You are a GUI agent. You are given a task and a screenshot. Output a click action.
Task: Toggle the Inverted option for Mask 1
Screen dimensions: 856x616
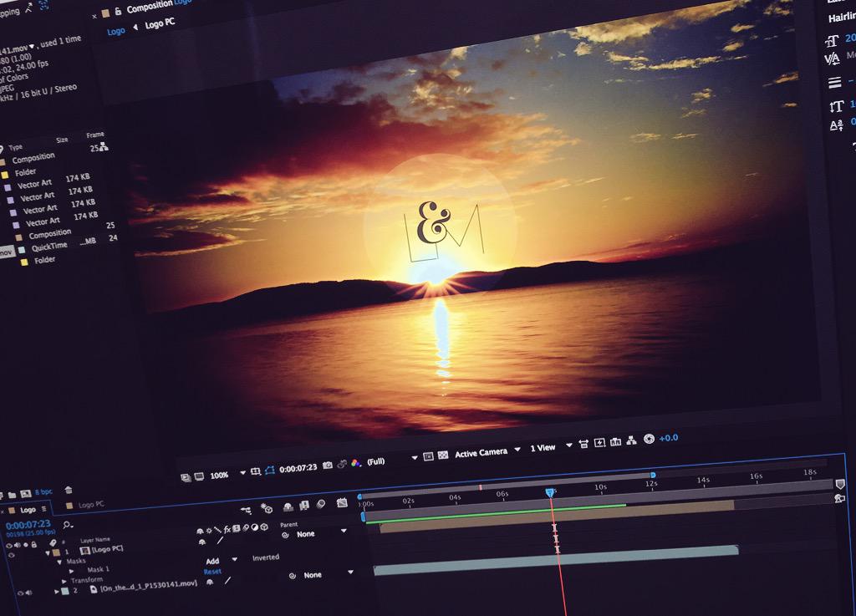[x=265, y=557]
